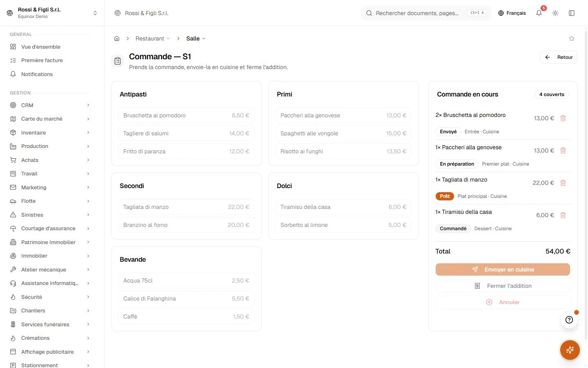Add Caffè to the order
Screen dimensions: 588x368
(186, 316)
